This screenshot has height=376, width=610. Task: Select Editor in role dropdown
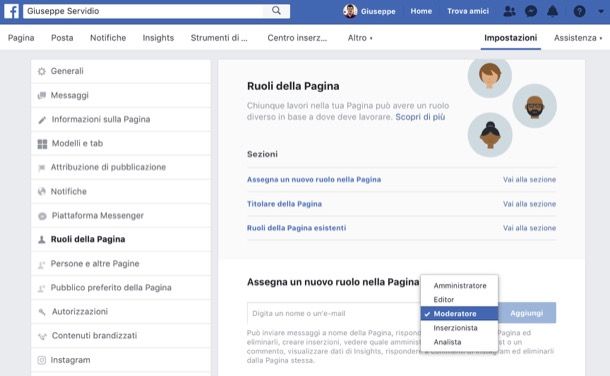(459, 300)
